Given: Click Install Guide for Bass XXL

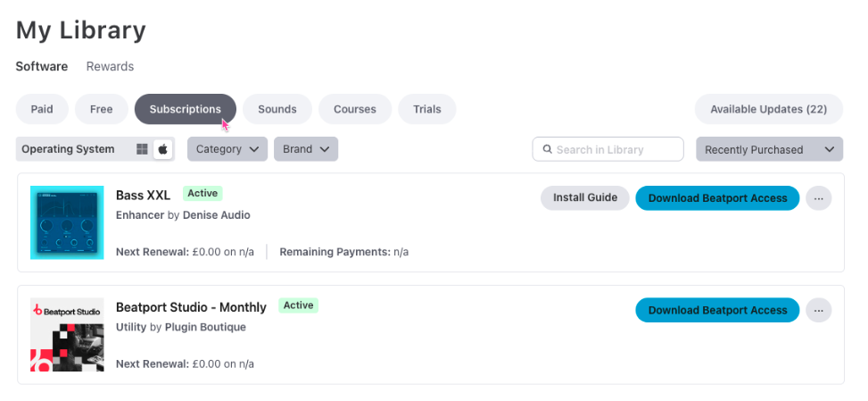Looking at the screenshot, I should coord(584,198).
